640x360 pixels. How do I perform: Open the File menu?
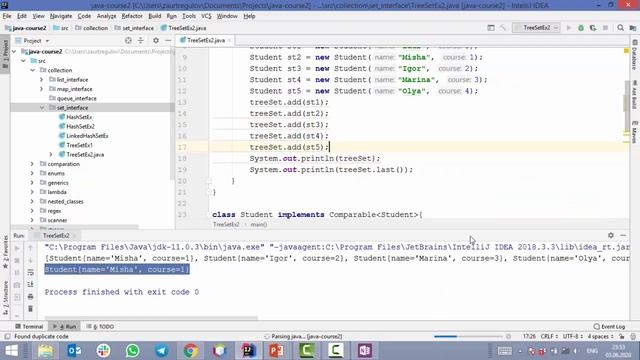(x=7, y=16)
